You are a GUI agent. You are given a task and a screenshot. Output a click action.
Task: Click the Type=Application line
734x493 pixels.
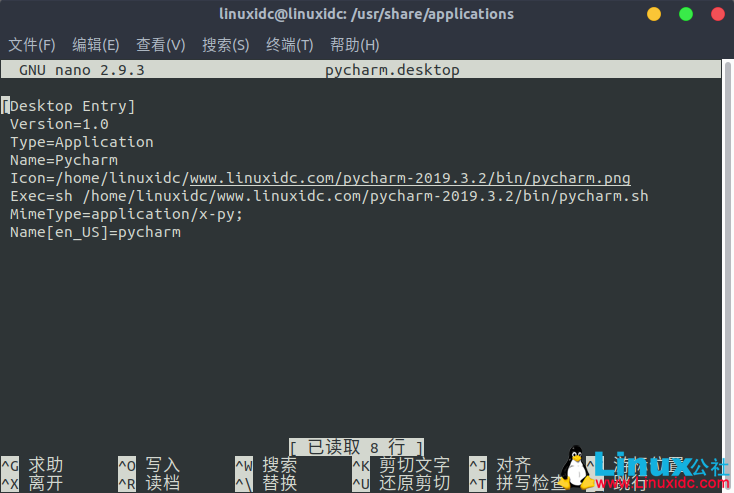coord(82,142)
